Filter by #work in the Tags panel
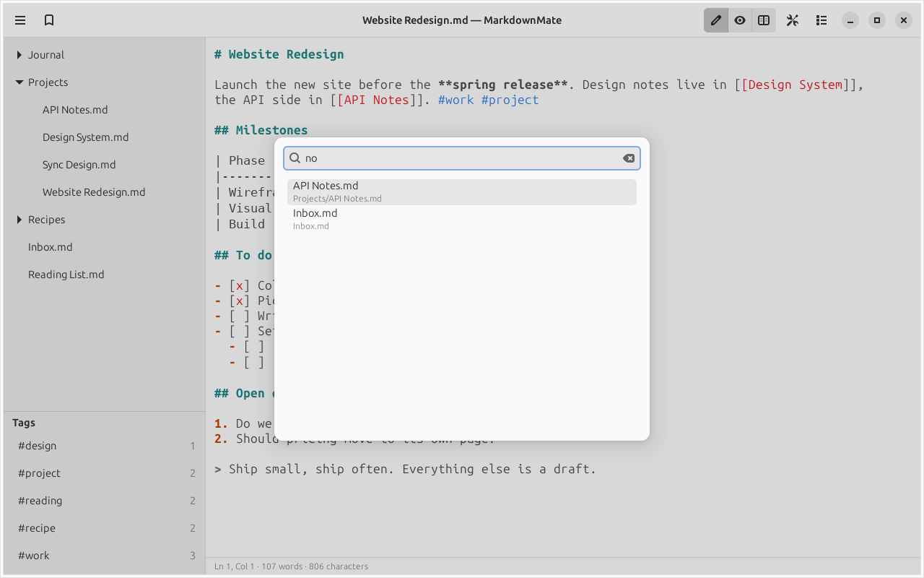 click(x=105, y=556)
